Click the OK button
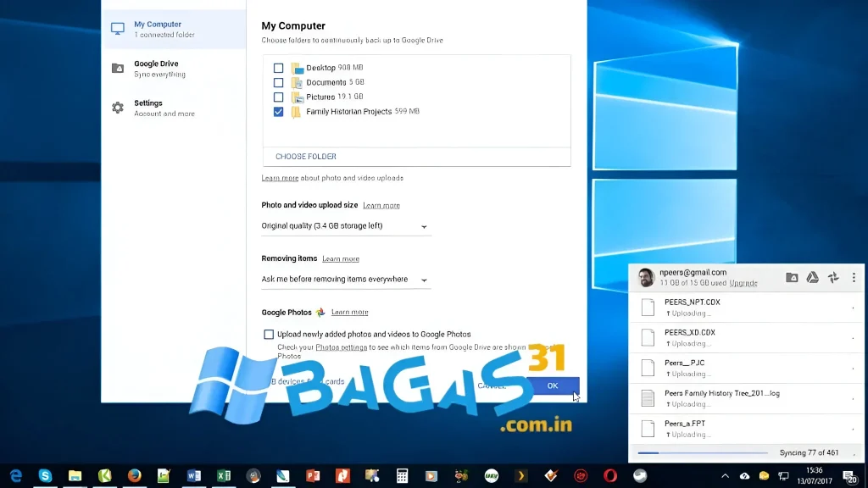Viewport: 868px width, 488px height. (553, 385)
